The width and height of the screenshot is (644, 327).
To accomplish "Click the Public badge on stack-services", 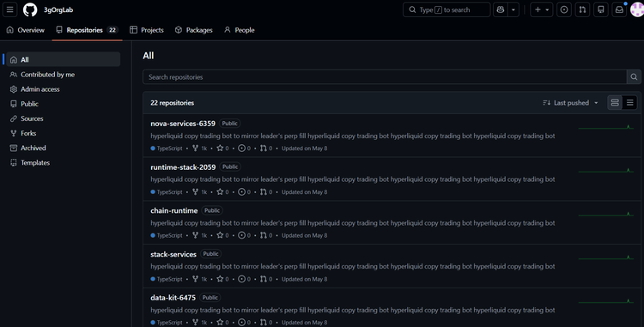I will pos(210,254).
